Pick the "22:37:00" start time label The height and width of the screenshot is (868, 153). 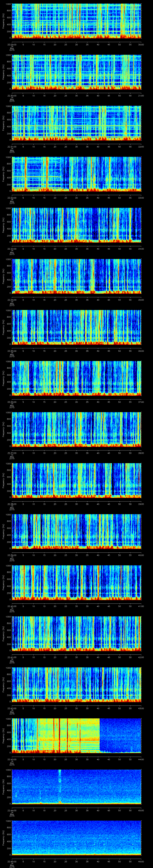(12, 453)
